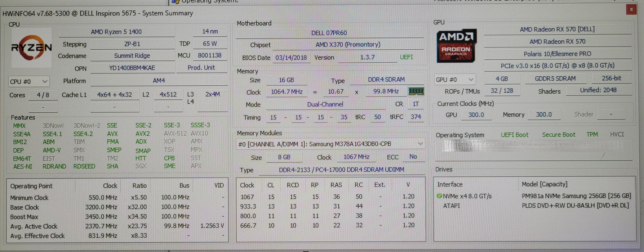Click the UEFI Boot label

[514, 135]
